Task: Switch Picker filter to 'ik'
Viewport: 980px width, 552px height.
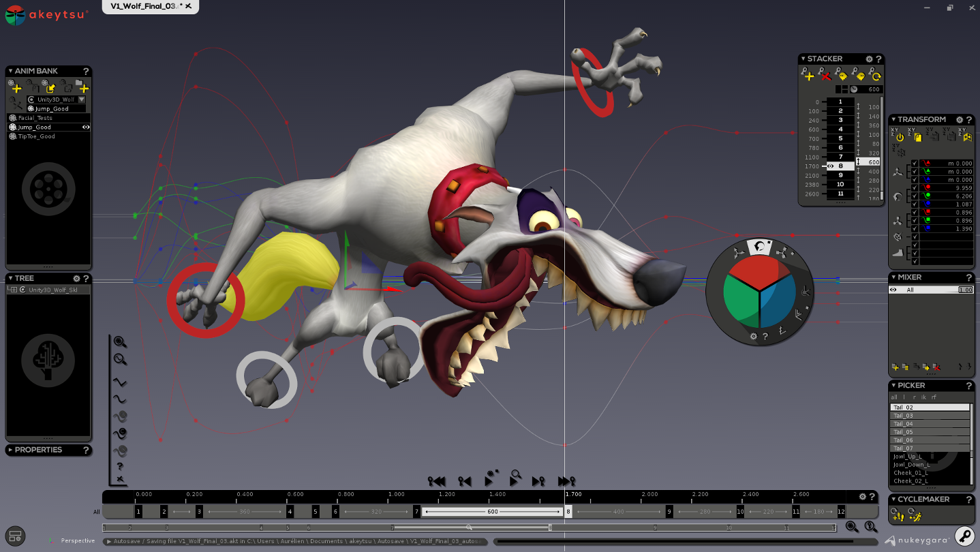Action: pos(923,397)
